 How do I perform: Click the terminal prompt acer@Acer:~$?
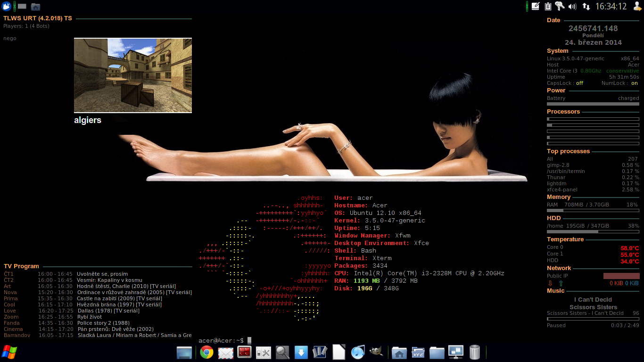[x=221, y=340]
